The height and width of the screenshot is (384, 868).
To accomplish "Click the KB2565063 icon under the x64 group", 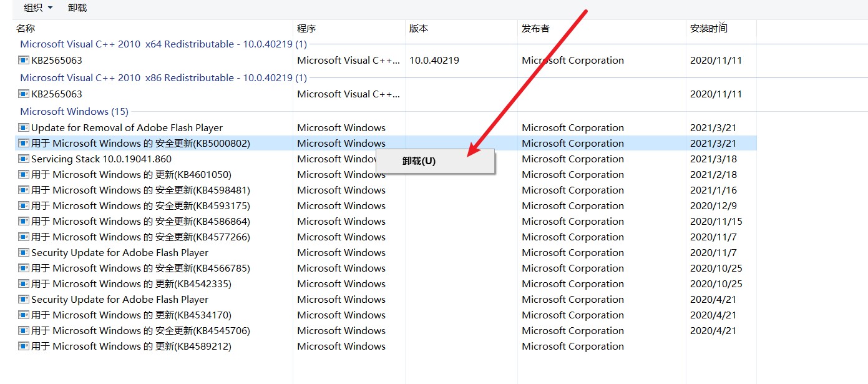I will [24, 61].
